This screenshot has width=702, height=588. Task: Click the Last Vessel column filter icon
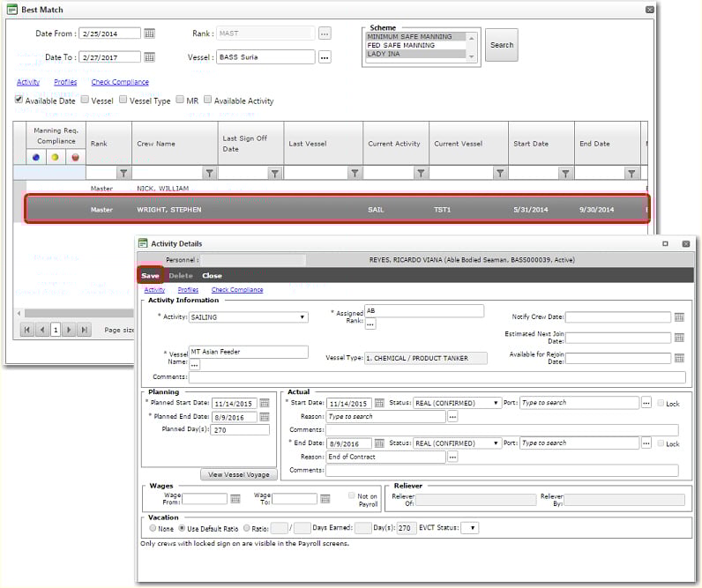(355, 174)
